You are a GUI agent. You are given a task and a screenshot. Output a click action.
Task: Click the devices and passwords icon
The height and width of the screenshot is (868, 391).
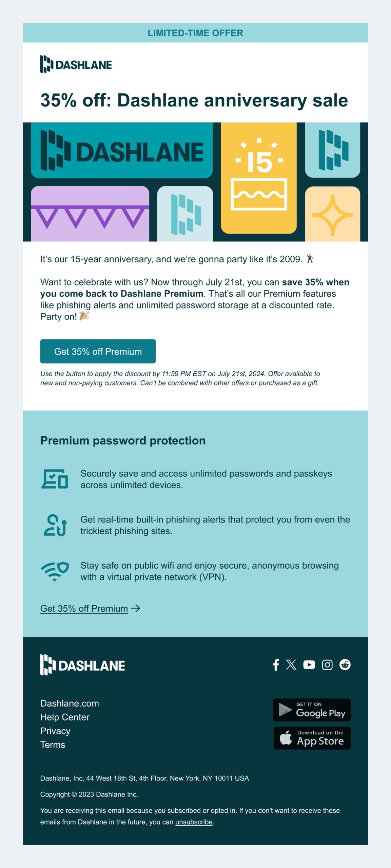(x=55, y=479)
